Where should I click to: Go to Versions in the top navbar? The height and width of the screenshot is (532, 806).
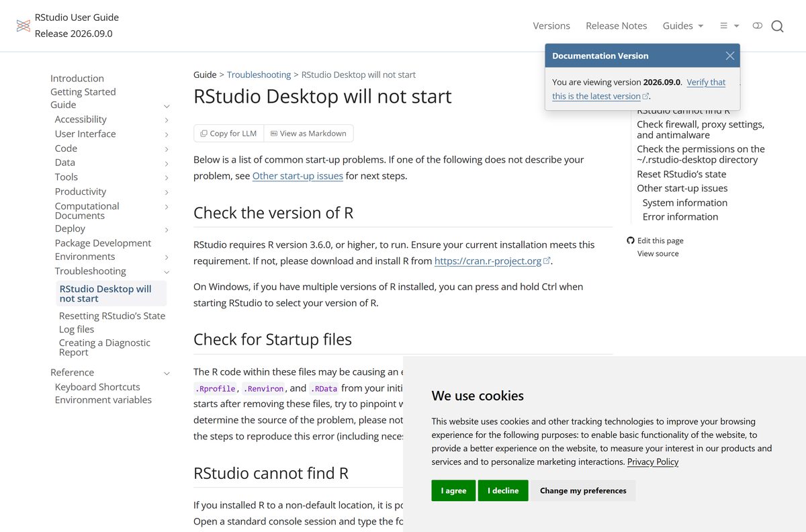551,26
